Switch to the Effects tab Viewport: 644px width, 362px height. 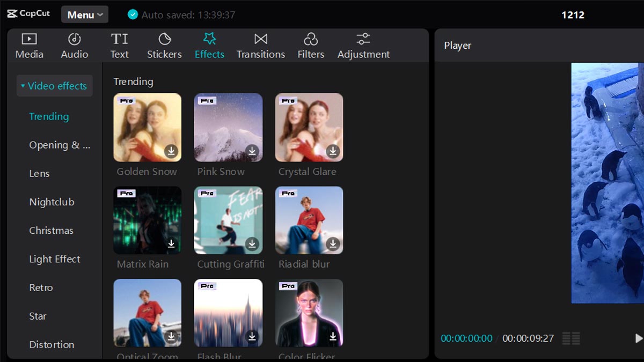pos(209,45)
